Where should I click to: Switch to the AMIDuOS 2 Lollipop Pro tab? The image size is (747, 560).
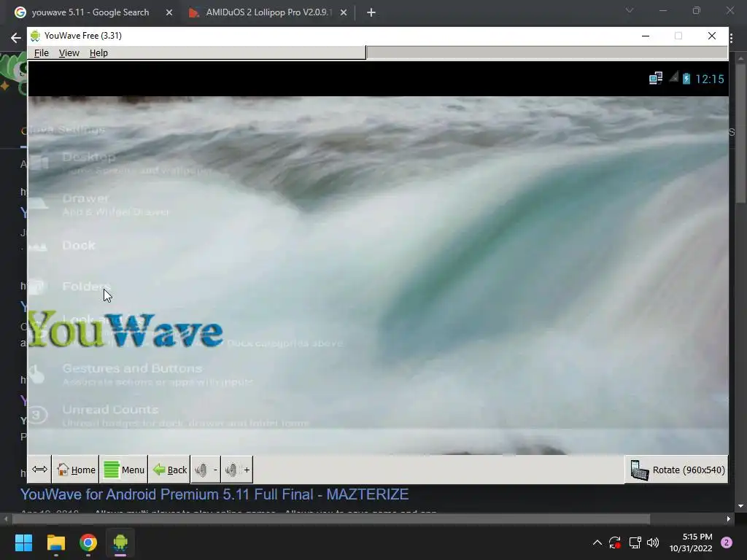tap(267, 12)
